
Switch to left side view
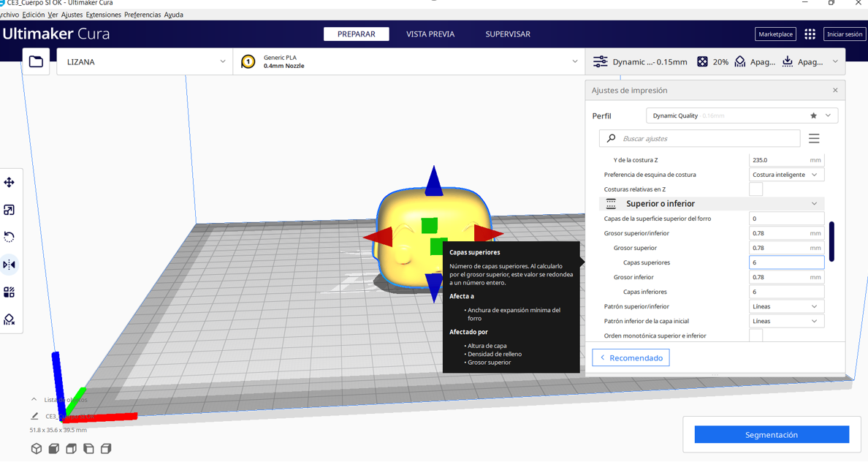(88, 449)
